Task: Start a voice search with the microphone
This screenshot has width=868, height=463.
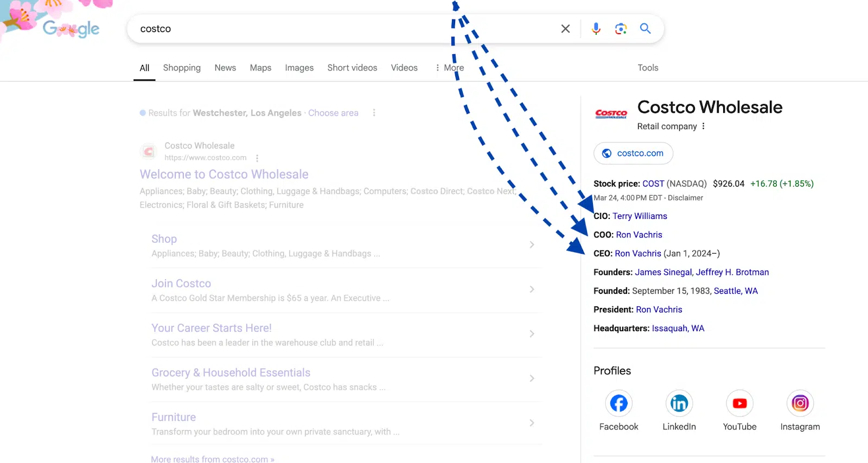Action: click(x=596, y=29)
